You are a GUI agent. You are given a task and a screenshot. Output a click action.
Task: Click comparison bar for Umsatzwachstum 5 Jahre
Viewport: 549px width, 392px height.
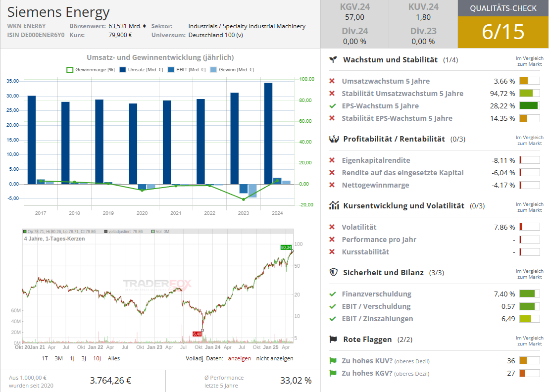[530, 81]
